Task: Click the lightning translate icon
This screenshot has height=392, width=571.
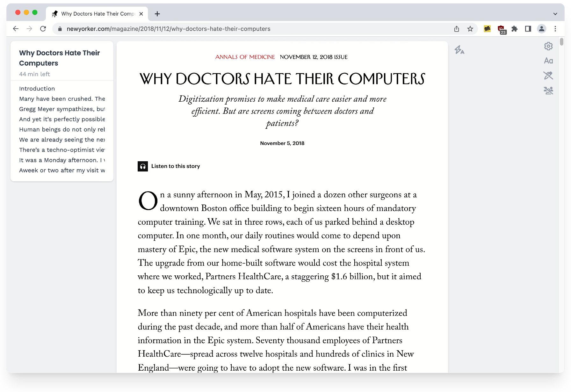Action: point(459,50)
